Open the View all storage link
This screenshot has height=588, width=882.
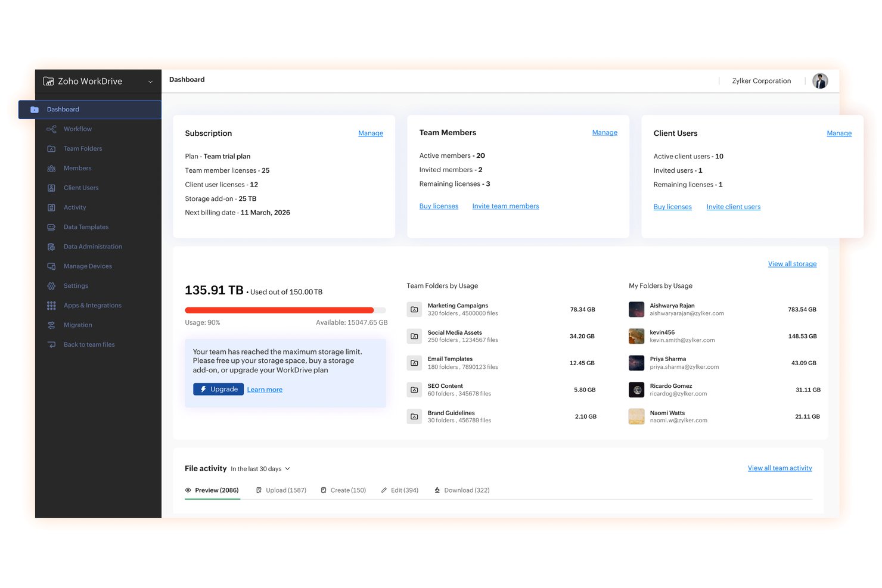click(792, 264)
